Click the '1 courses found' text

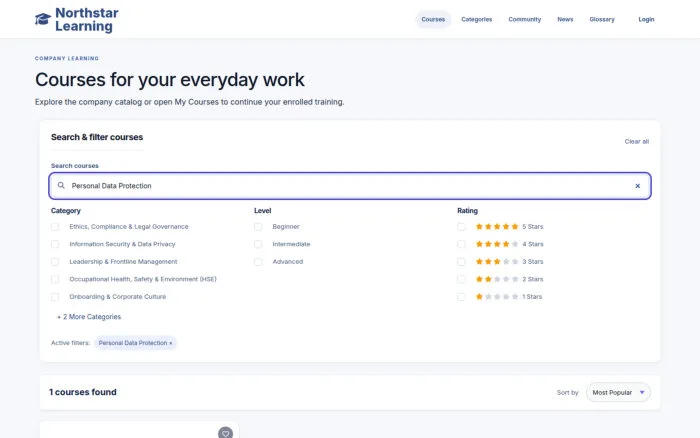point(83,392)
